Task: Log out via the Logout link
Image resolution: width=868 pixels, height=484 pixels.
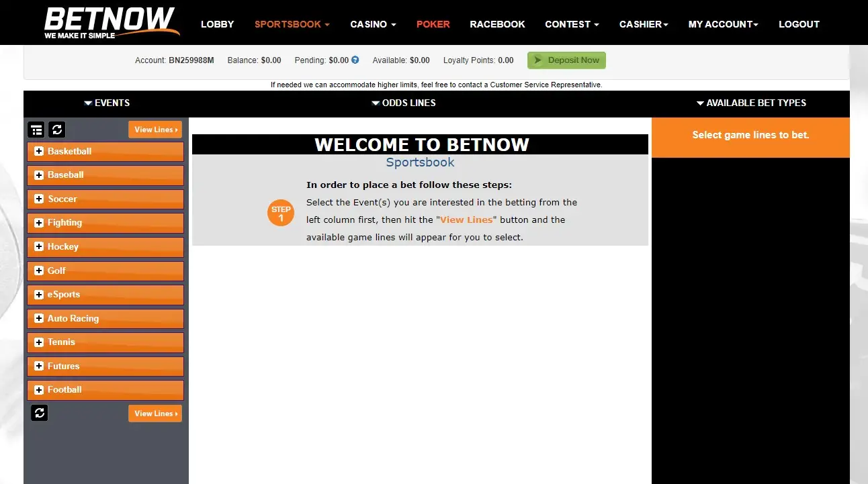Action: pyautogui.click(x=799, y=24)
